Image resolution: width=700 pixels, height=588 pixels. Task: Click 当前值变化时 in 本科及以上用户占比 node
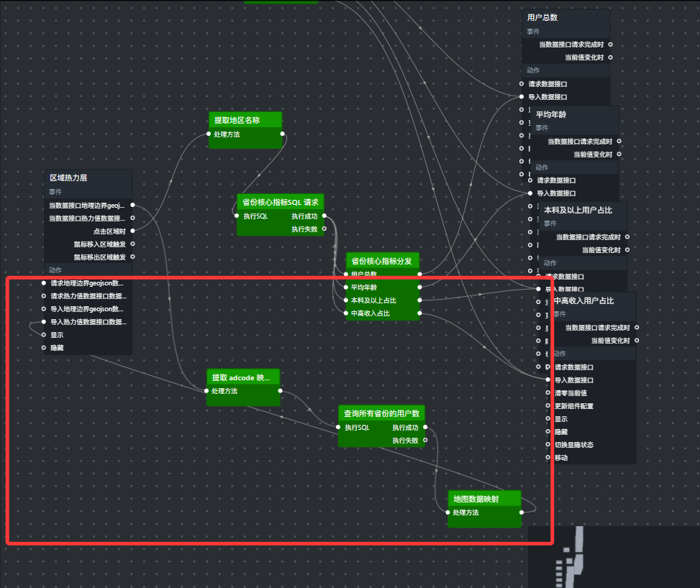601,250
